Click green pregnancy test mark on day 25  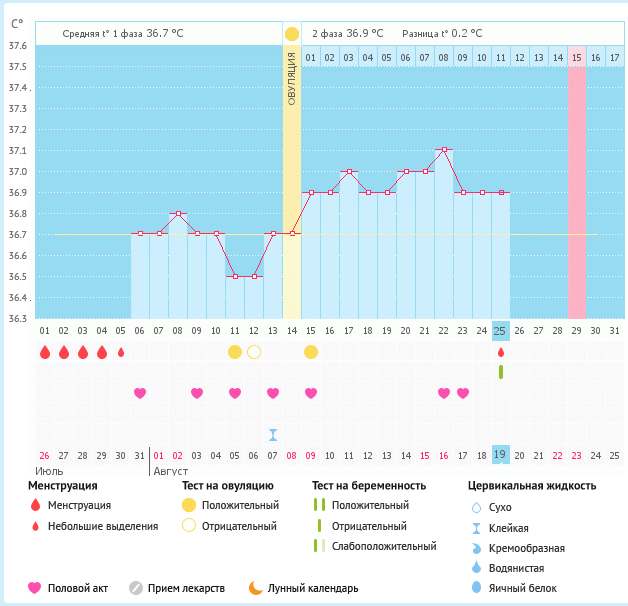(501, 372)
